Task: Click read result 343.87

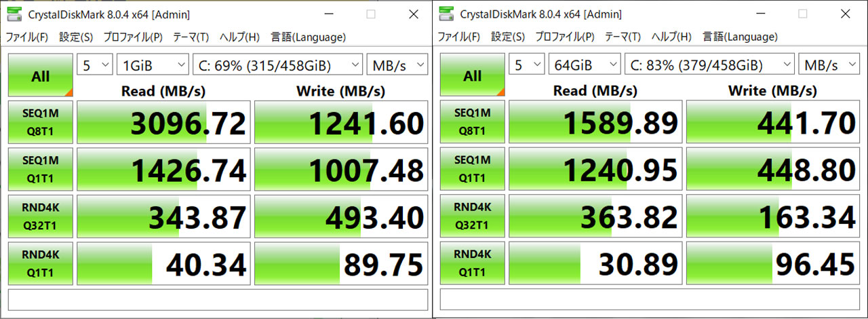Action: click(163, 217)
